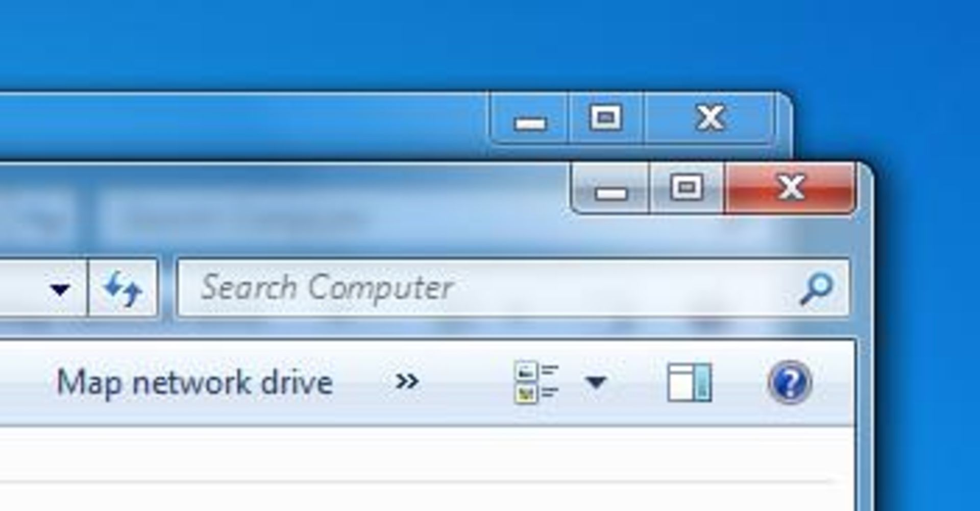Screen dimensions: 980x511
Task: Focus the Search Computer field
Action: coord(513,288)
